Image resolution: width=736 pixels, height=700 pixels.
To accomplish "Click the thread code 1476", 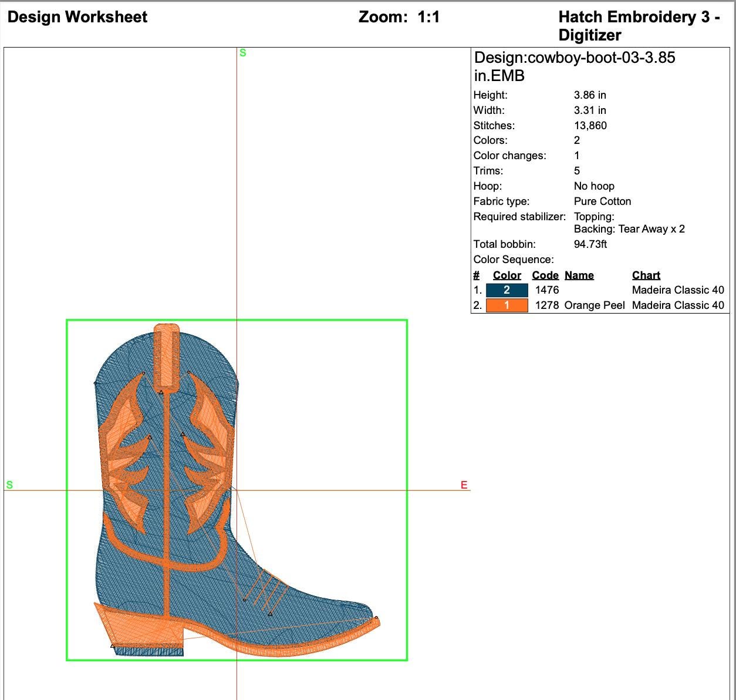I will point(547,290).
